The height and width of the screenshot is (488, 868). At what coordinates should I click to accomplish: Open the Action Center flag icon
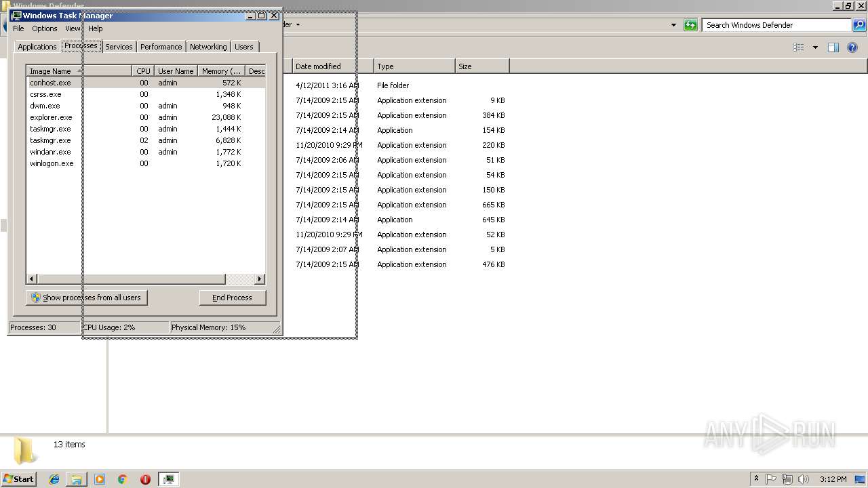pyautogui.click(x=771, y=479)
